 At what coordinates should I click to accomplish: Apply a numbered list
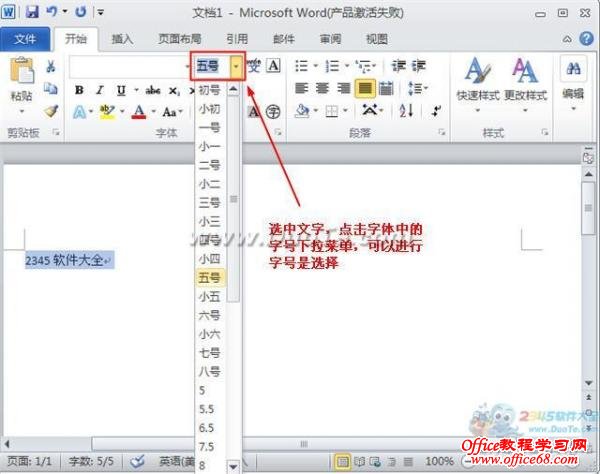click(x=332, y=66)
